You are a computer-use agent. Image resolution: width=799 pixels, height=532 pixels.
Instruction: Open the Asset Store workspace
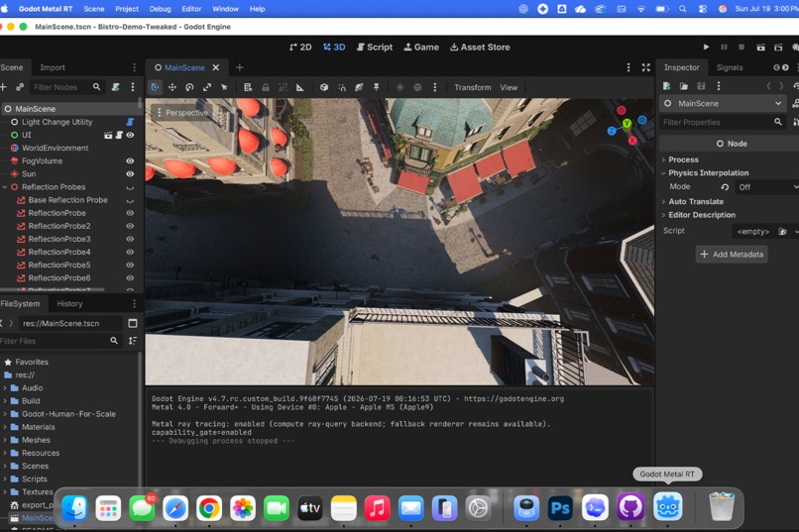(480, 47)
